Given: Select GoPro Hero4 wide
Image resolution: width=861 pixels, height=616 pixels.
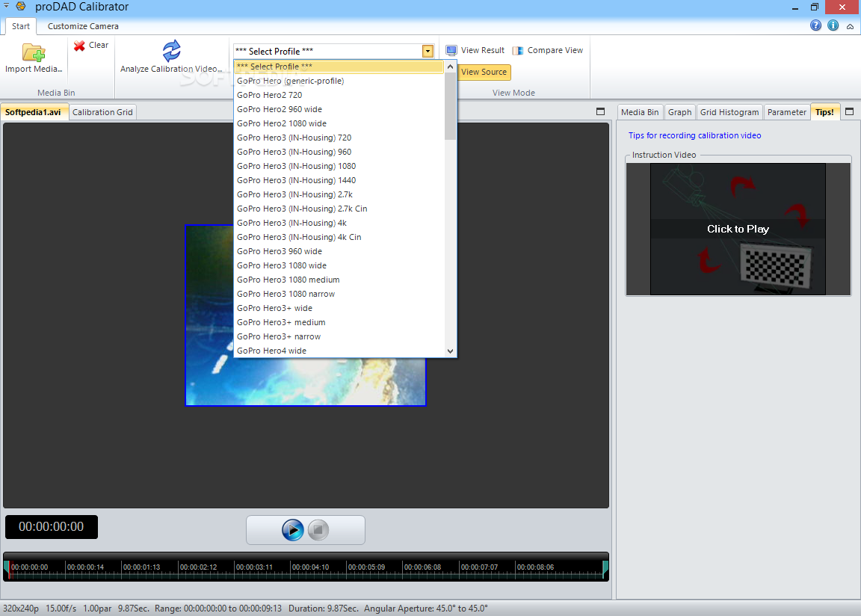Looking at the screenshot, I should pos(339,351).
